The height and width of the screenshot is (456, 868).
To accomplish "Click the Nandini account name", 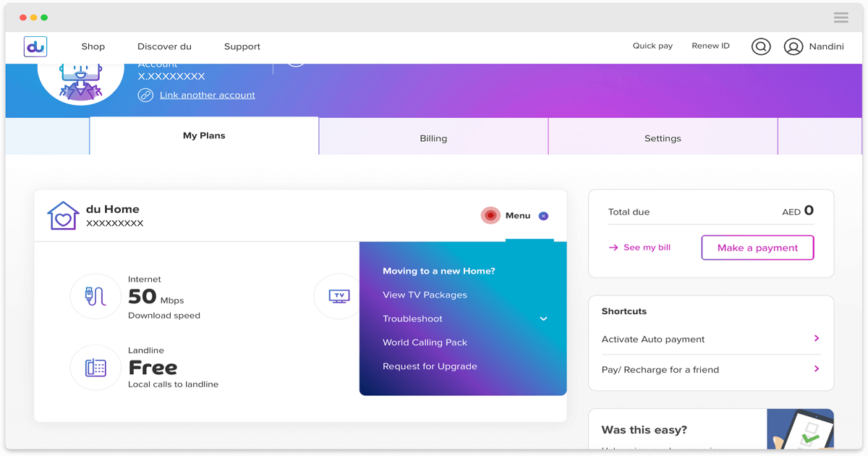I will coord(826,46).
